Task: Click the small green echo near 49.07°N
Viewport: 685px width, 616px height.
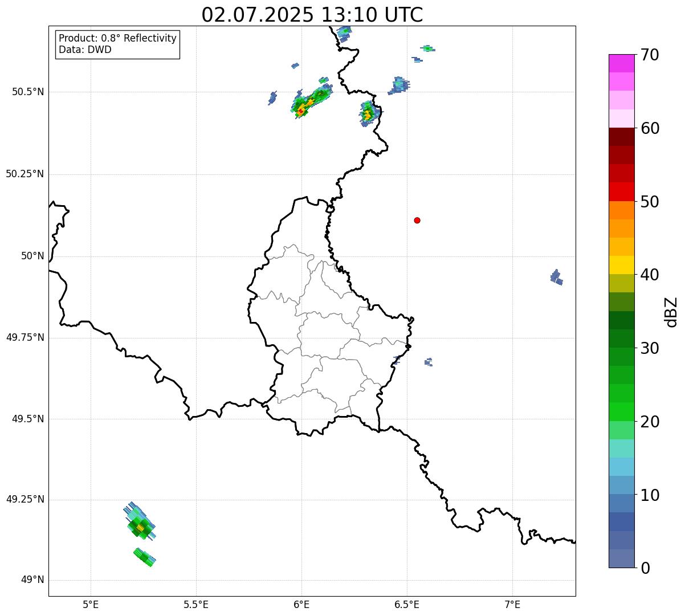Action: 145,557
